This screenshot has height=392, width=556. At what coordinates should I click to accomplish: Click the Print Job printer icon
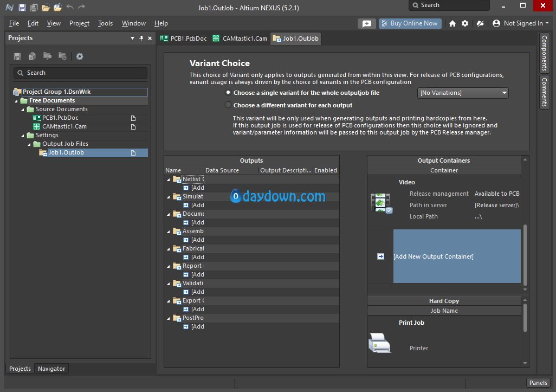coord(379,343)
